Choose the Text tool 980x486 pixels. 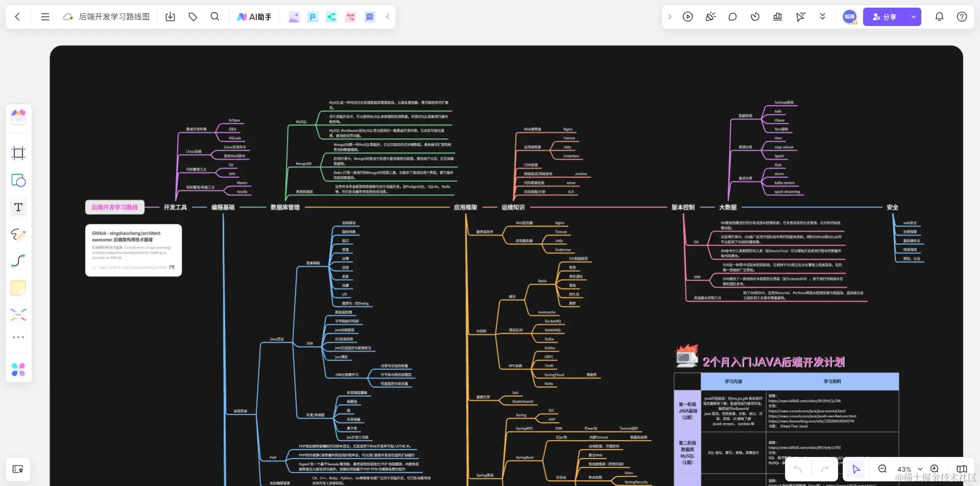click(18, 208)
